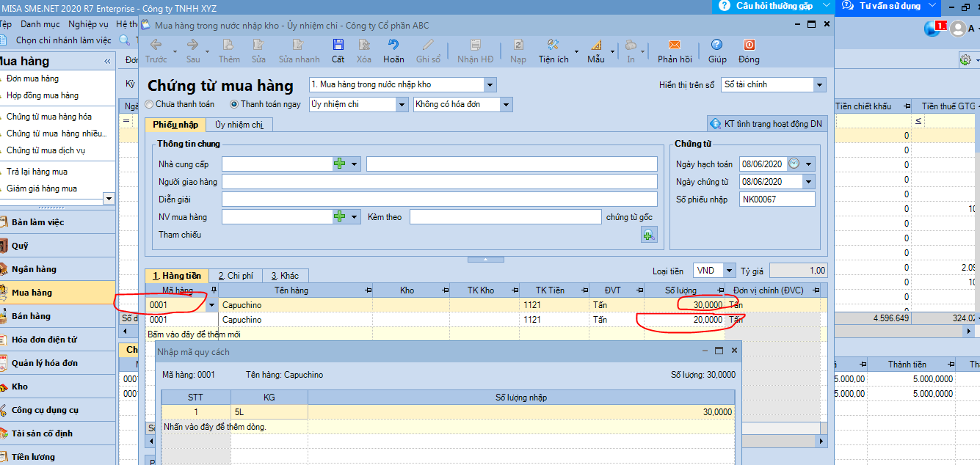Send feedback via the Phản hồi icon
This screenshot has width=980, height=465.
click(674, 45)
